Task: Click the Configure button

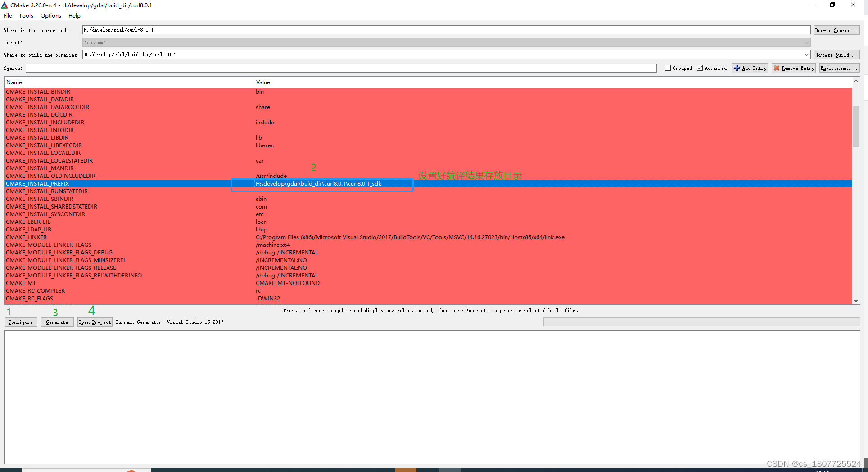Action: point(21,322)
